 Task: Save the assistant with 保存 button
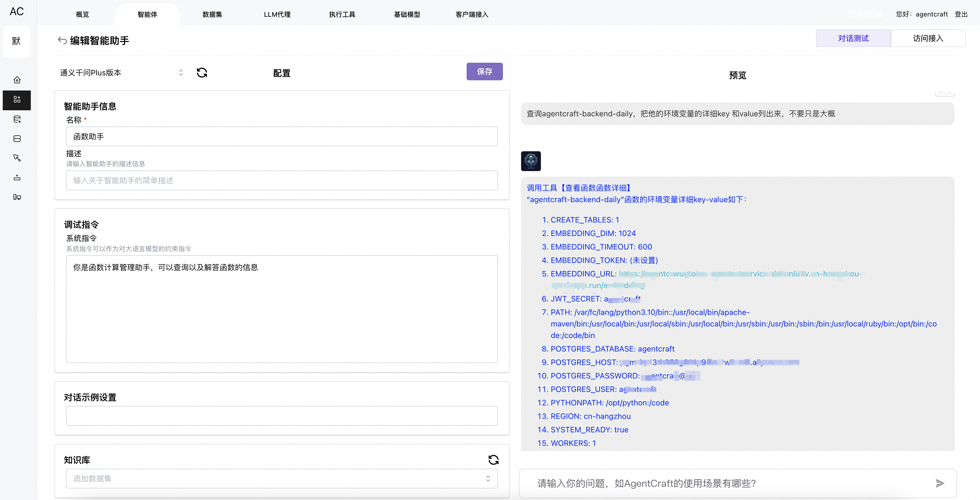pos(484,72)
